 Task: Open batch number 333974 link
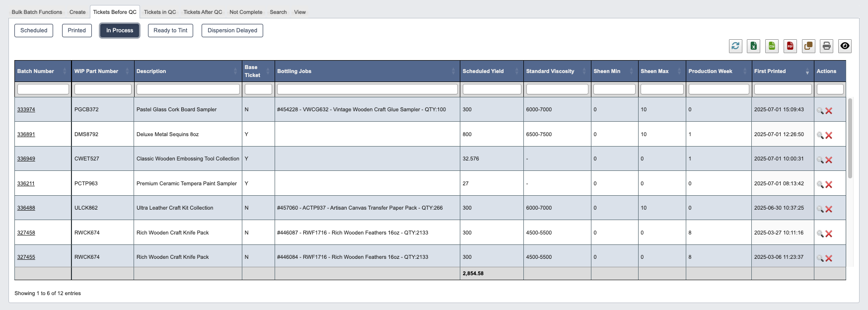[26, 109]
